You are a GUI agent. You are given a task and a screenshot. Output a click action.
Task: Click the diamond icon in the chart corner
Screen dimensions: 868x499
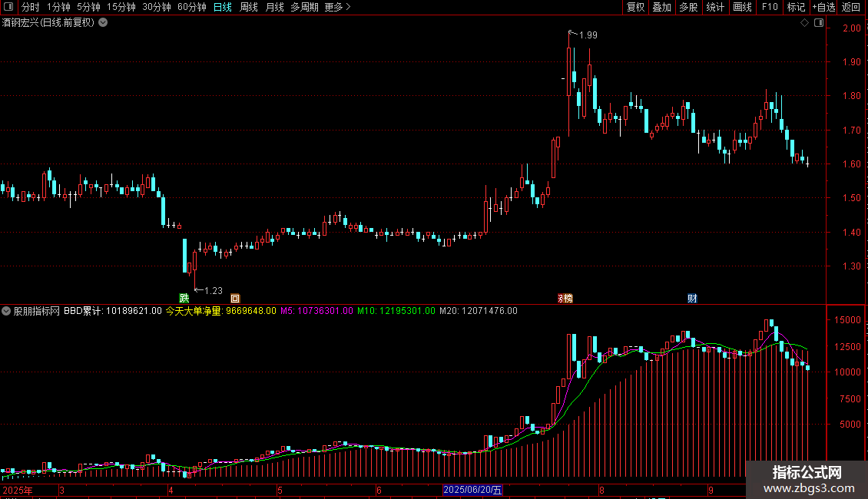804,23
